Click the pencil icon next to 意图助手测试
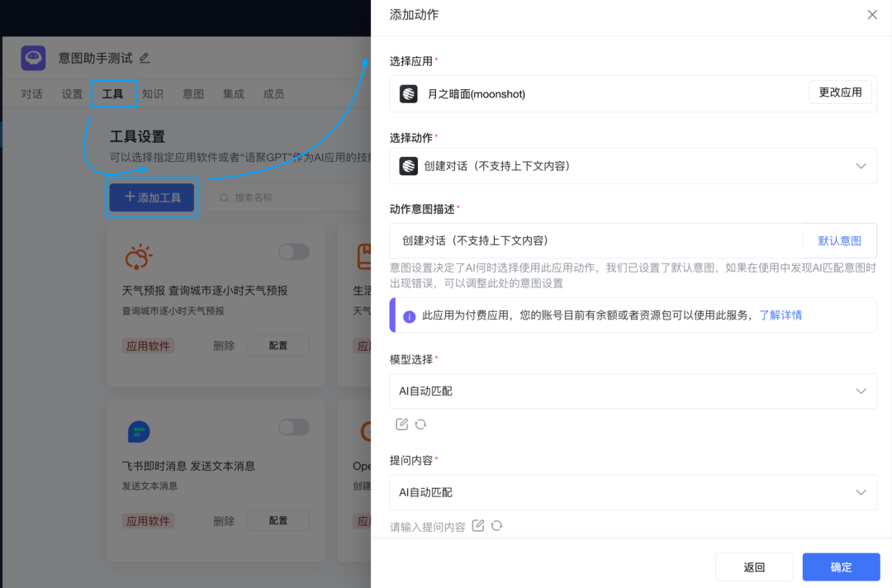The image size is (892, 588). pyautogui.click(x=145, y=58)
